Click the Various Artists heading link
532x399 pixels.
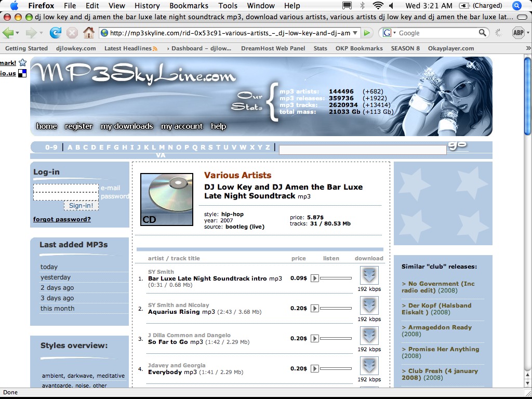pos(238,175)
